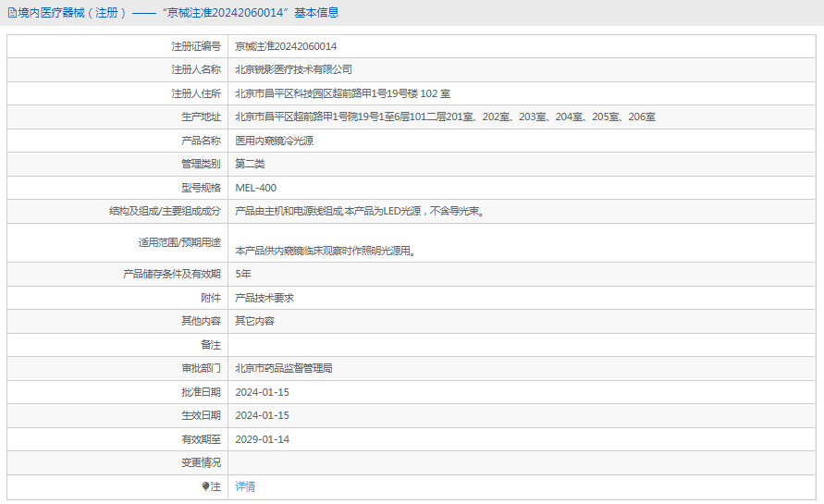
Task: Click the 注册人名称 row label
Action: pos(196,69)
